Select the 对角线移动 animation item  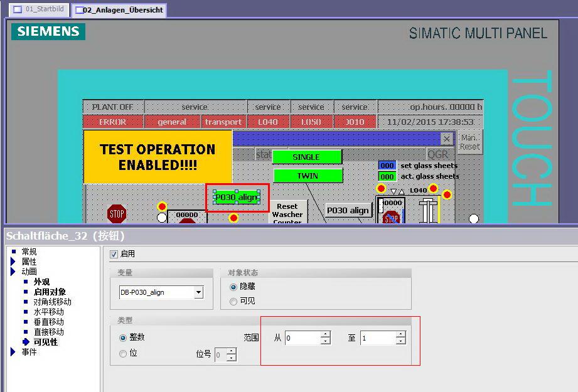(x=52, y=302)
